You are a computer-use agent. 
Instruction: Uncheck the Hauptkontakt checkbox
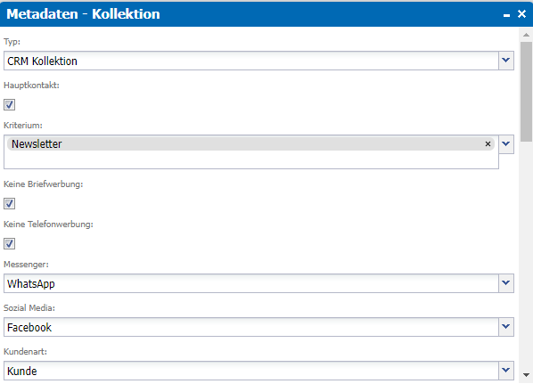click(10, 104)
